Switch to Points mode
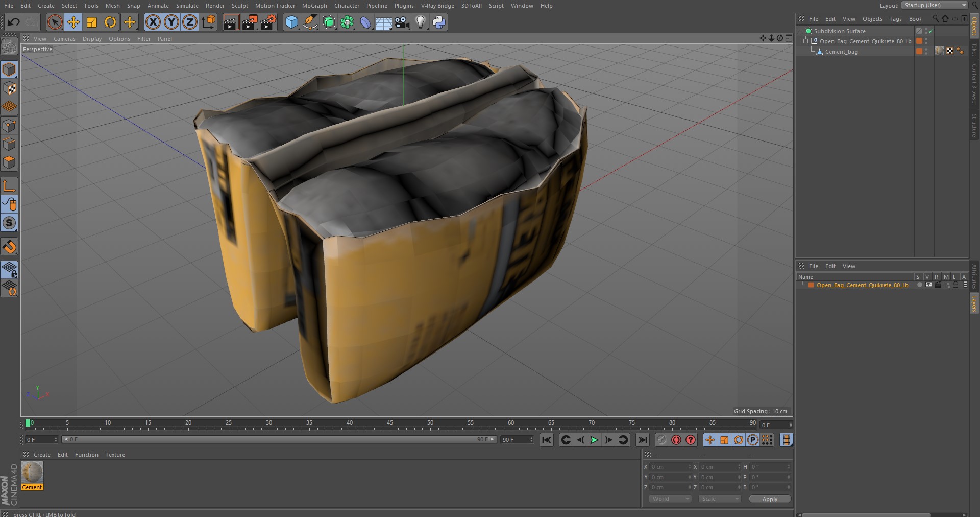The width and height of the screenshot is (980, 517). click(x=9, y=126)
